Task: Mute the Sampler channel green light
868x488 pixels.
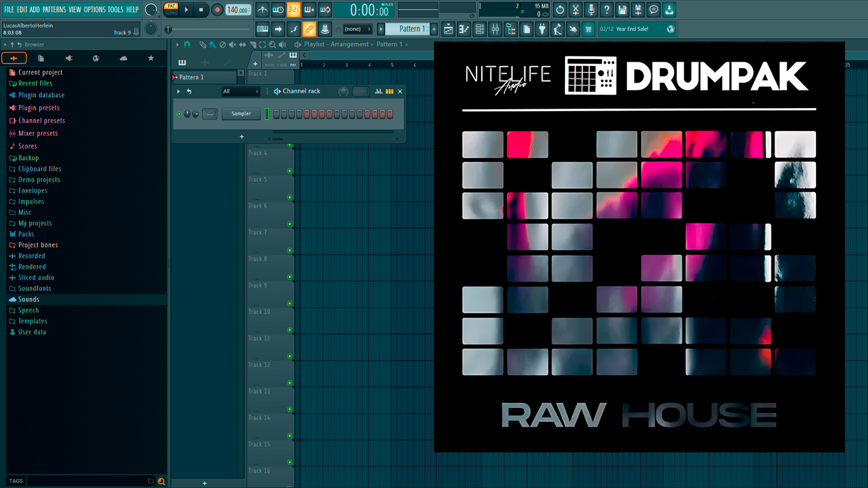Action: coord(179,114)
